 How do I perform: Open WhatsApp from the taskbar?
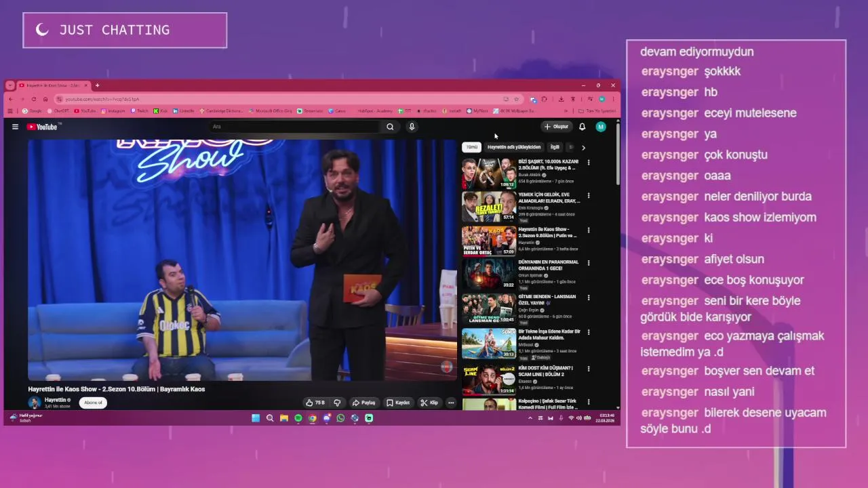[340, 418]
